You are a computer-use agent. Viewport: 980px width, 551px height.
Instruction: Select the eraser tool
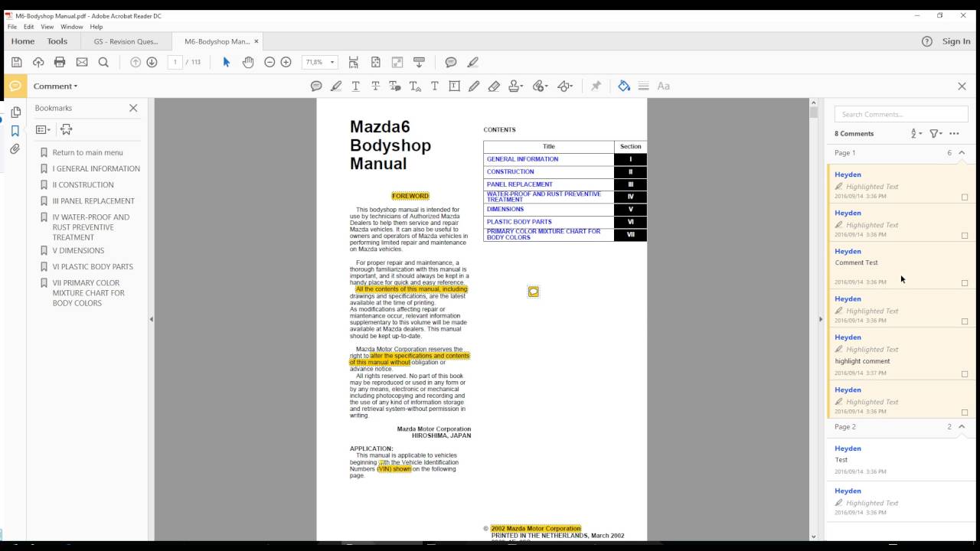click(494, 86)
